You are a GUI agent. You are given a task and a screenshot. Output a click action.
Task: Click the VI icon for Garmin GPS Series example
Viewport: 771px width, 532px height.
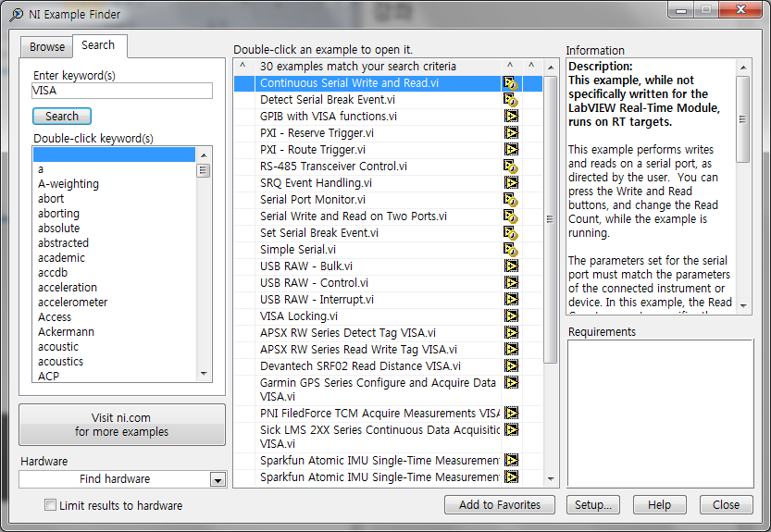tap(511, 382)
